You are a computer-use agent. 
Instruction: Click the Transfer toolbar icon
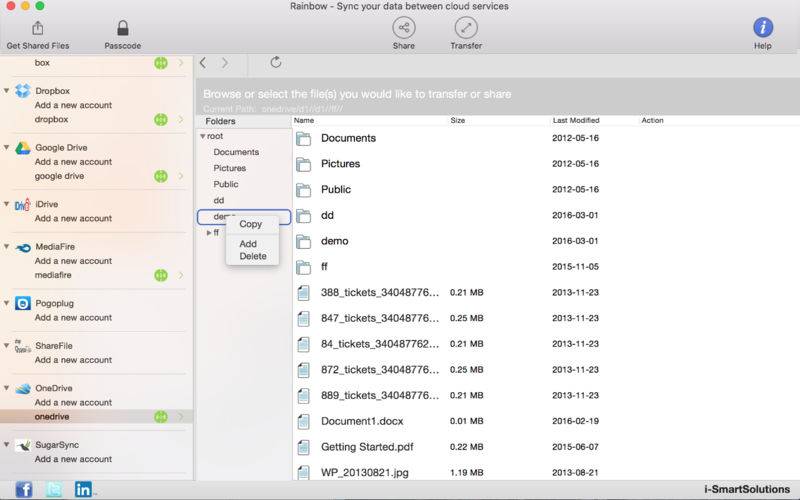466,28
